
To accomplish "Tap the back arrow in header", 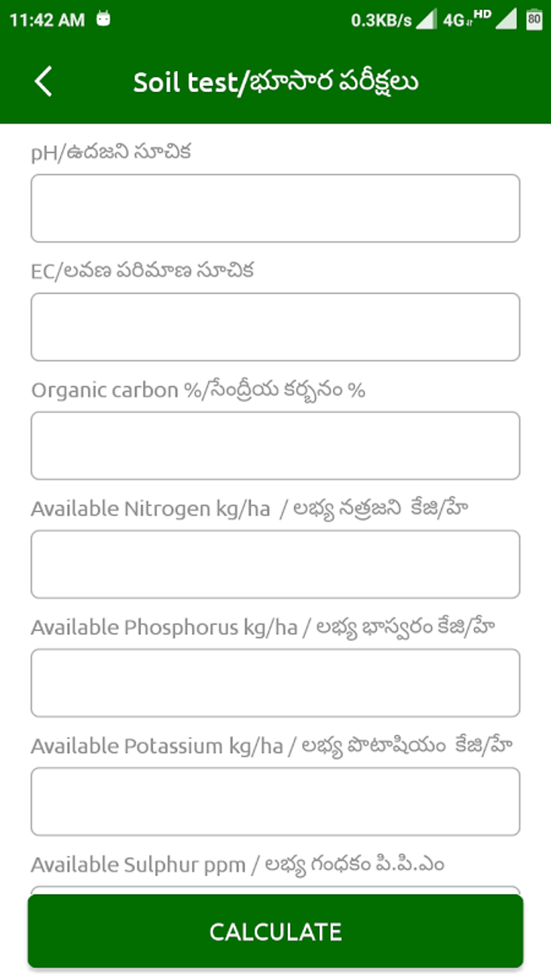I will [43, 82].
